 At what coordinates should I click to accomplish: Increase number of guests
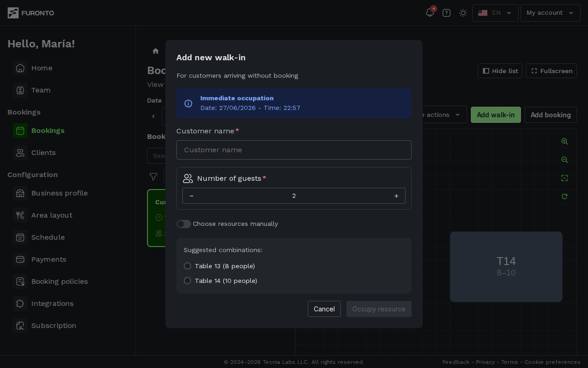coord(396,196)
